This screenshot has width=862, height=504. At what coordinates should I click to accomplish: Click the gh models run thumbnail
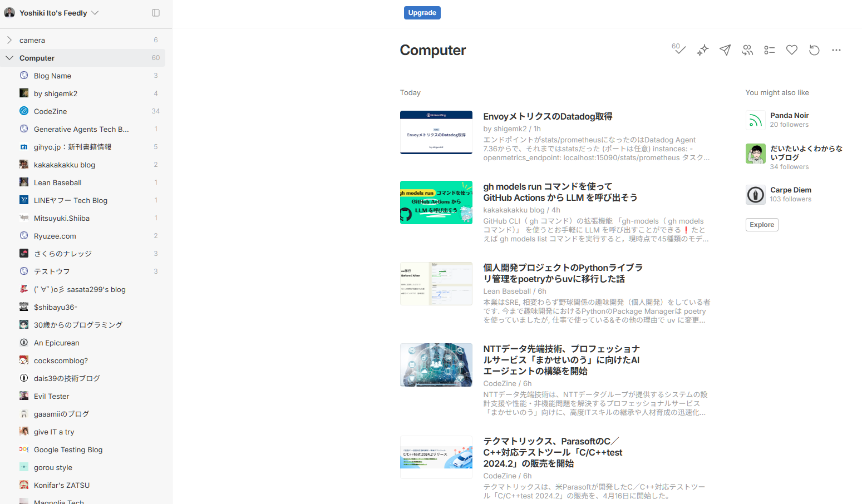click(436, 202)
